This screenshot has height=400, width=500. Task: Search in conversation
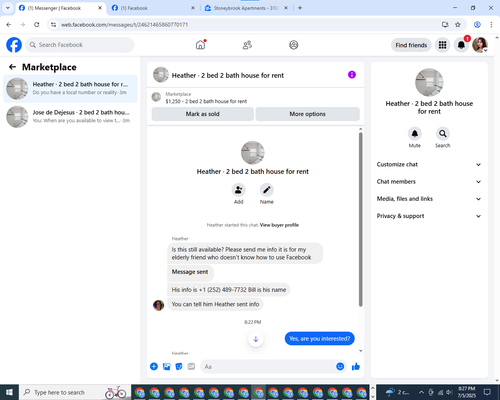(x=443, y=134)
